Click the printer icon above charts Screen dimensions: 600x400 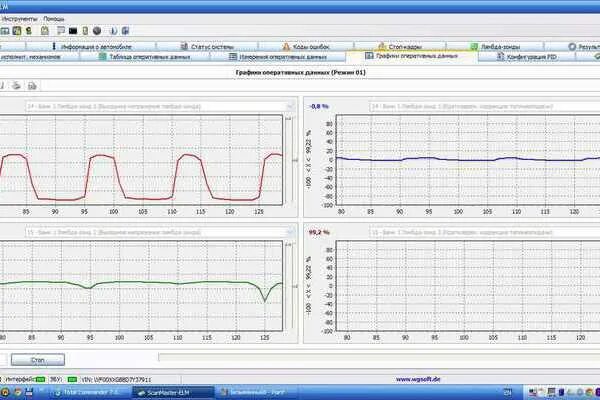(16, 86)
